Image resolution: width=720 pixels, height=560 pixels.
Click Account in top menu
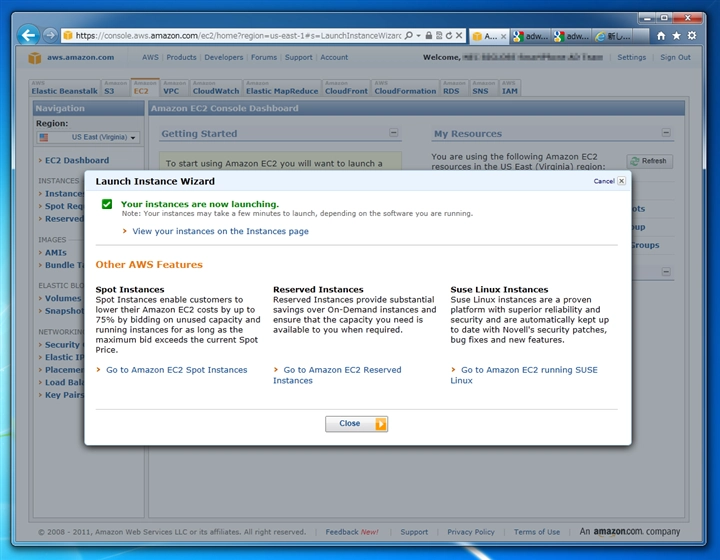pos(334,57)
